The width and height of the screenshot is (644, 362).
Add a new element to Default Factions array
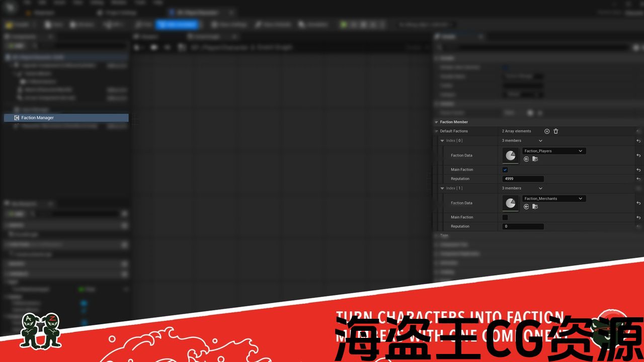(547, 131)
